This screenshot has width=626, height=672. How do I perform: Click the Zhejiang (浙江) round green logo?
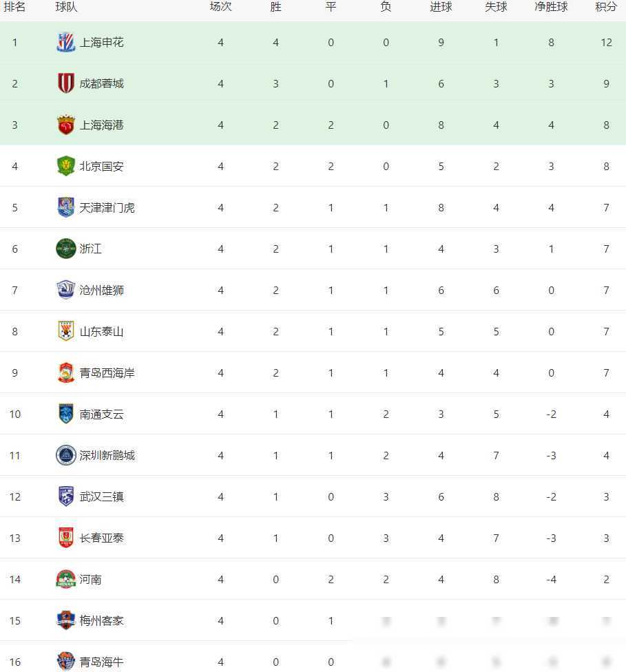point(65,249)
